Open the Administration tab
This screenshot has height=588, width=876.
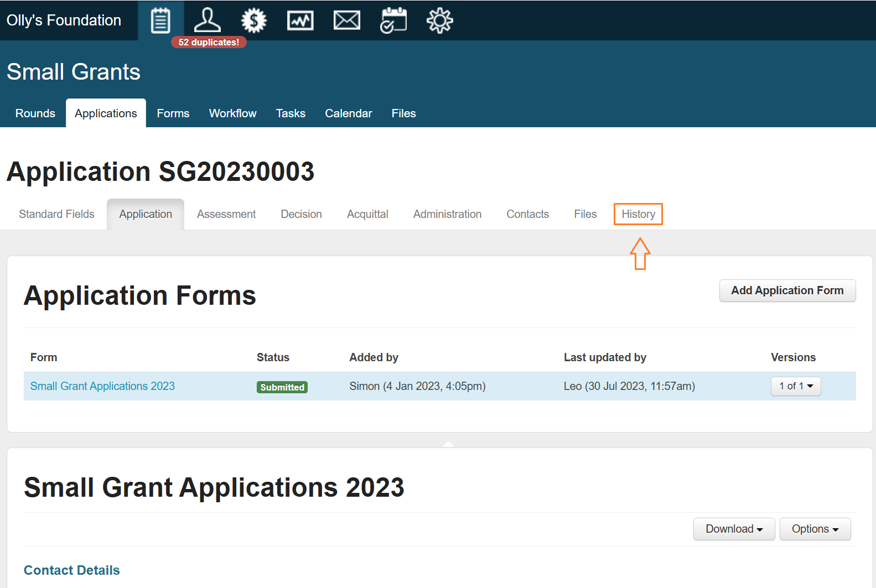point(447,214)
